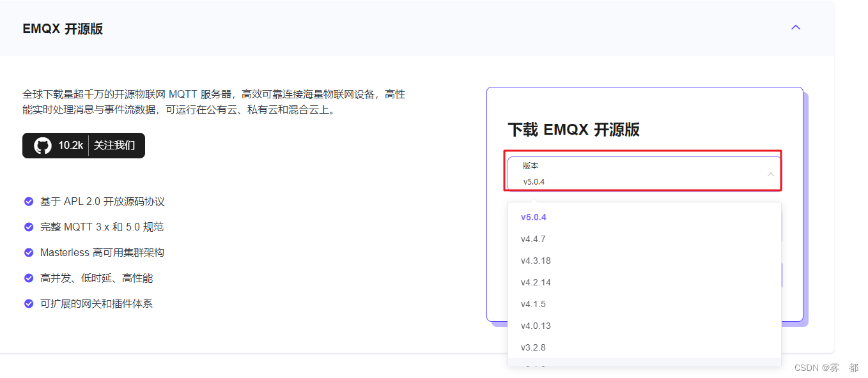Click the CSDN watermark link
Screen dimensions: 868x378
pos(825,367)
